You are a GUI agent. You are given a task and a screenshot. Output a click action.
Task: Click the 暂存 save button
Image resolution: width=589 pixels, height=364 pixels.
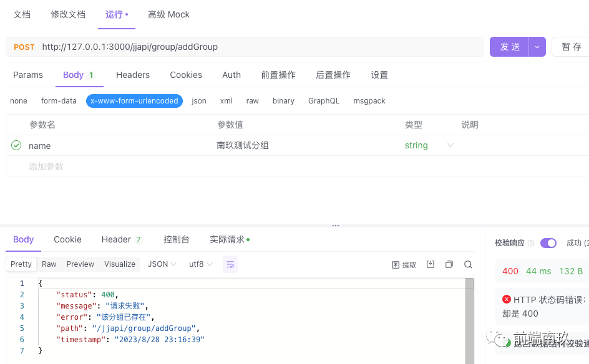coord(571,47)
